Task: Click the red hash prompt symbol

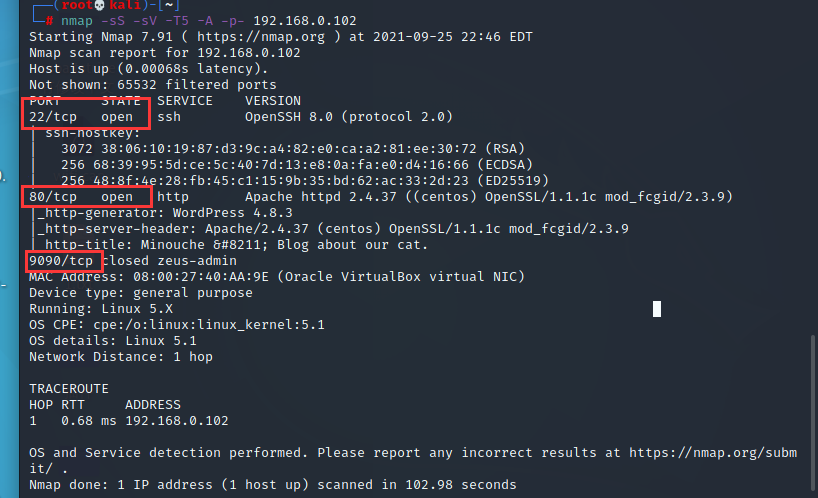Action: click(x=49, y=21)
